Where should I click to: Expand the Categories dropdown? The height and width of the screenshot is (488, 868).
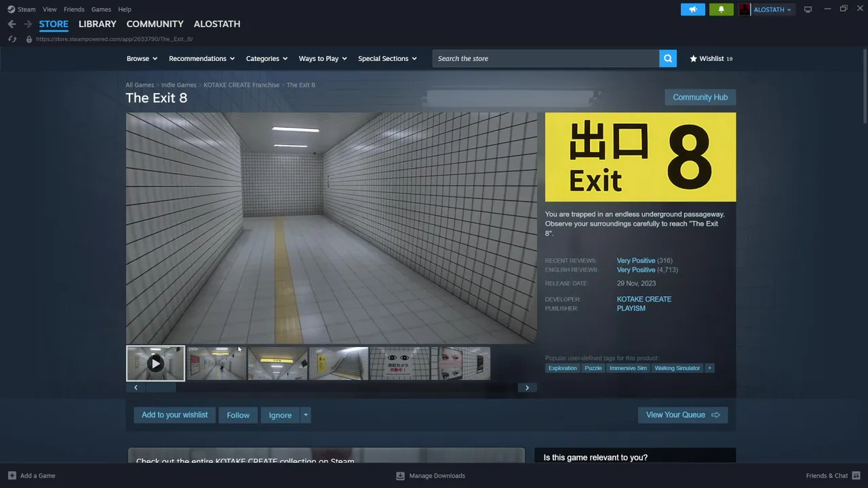pyautogui.click(x=267, y=58)
